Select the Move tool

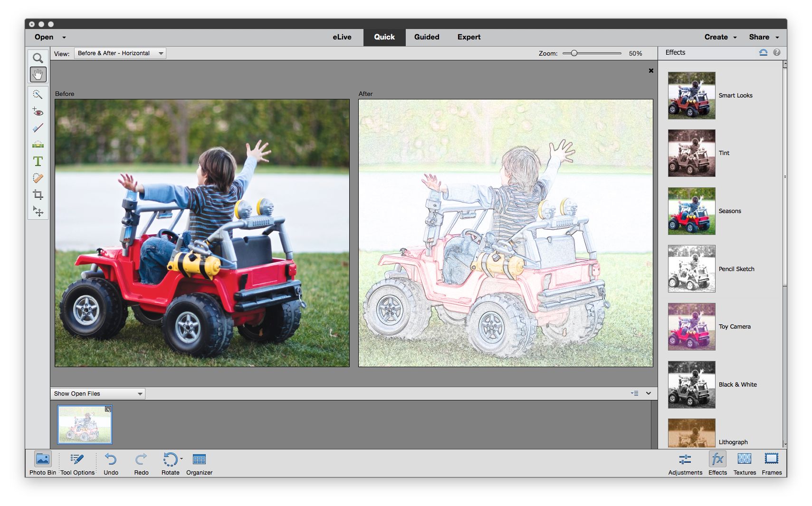pos(38,211)
